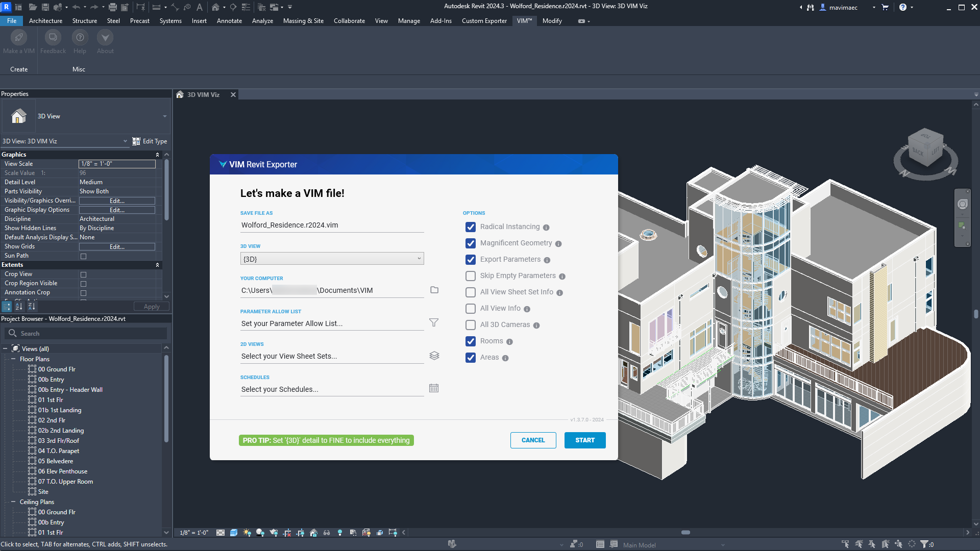Viewport: 980px width, 551px height.
Task: Uncheck the Radical Instancing option
Action: pos(471,227)
